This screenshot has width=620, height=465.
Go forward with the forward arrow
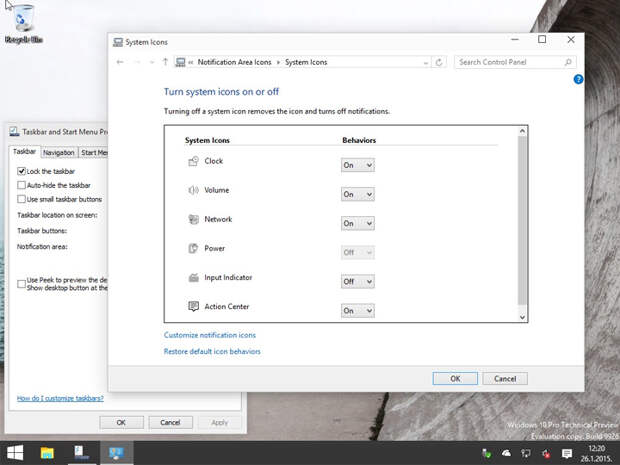click(137, 62)
